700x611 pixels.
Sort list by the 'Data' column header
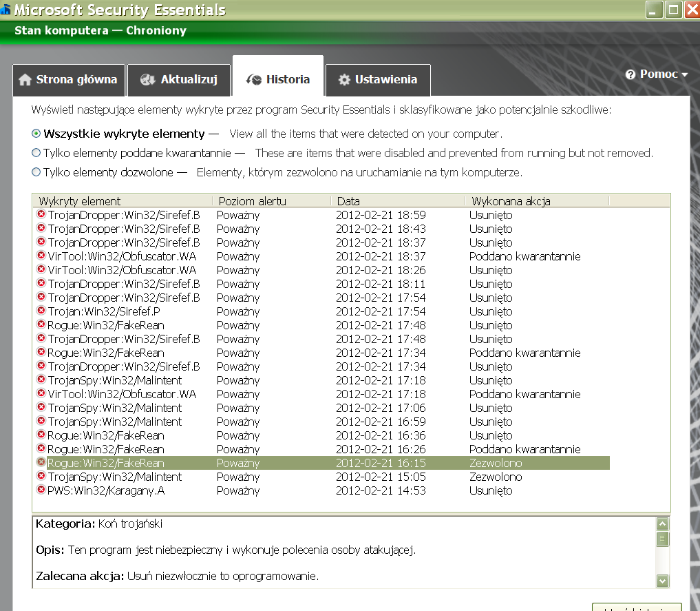click(399, 201)
